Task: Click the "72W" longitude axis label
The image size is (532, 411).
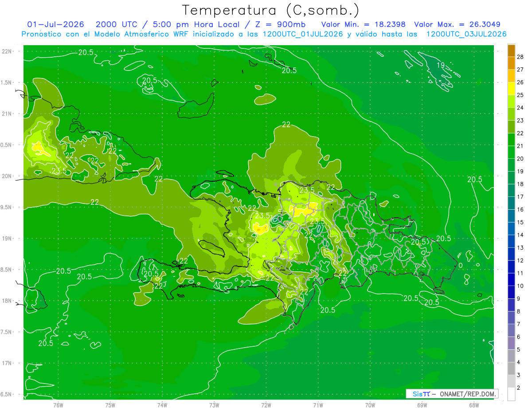Action: [266, 405]
